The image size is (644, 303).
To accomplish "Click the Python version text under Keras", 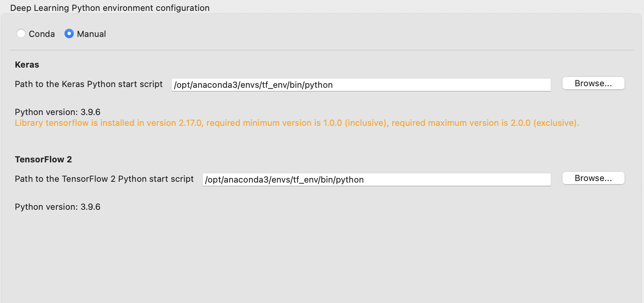I will tap(57, 112).
